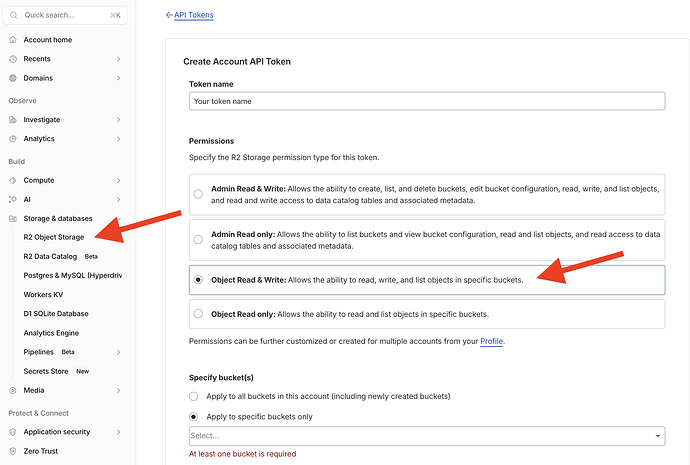
Task: Click the Token name input field
Action: tap(427, 101)
